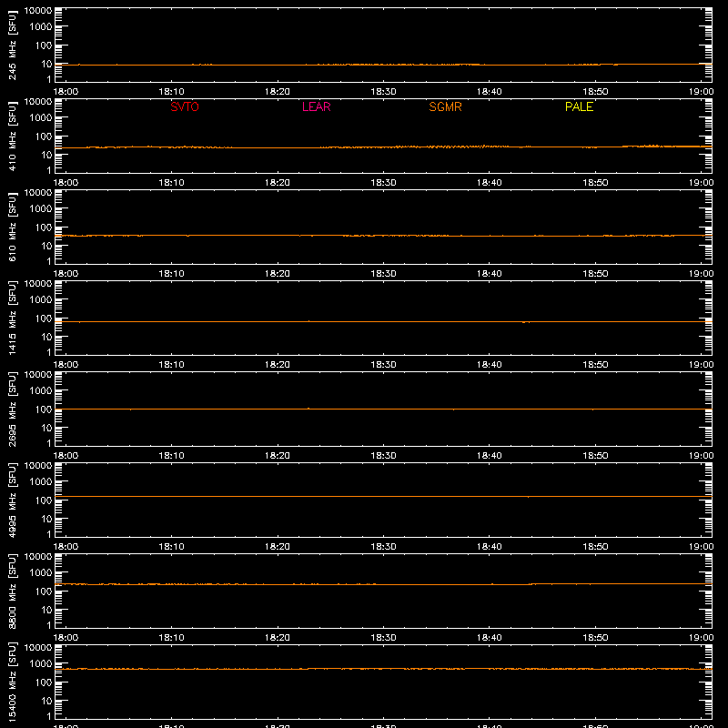Click the '10000' tick of the 245 MHz plot
This screenshot has width=728, height=728.
(38, 11)
